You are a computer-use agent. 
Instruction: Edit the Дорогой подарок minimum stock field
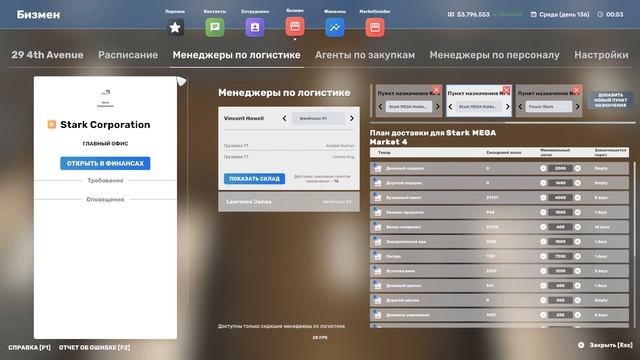560,183
